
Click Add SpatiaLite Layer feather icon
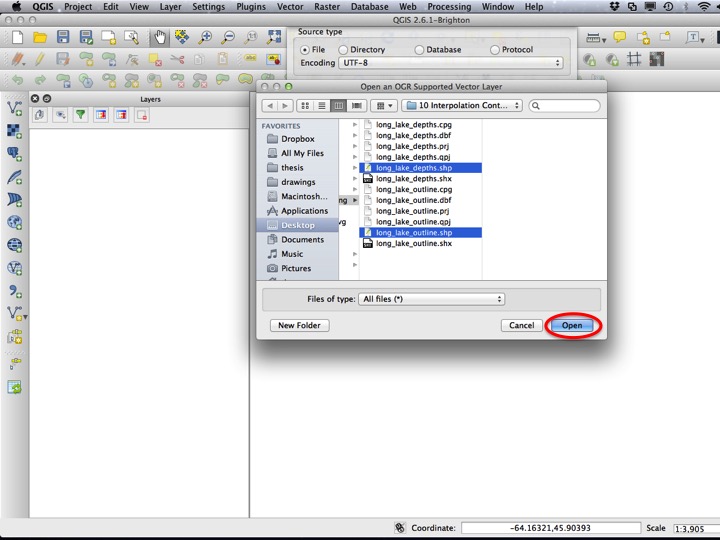point(14,177)
